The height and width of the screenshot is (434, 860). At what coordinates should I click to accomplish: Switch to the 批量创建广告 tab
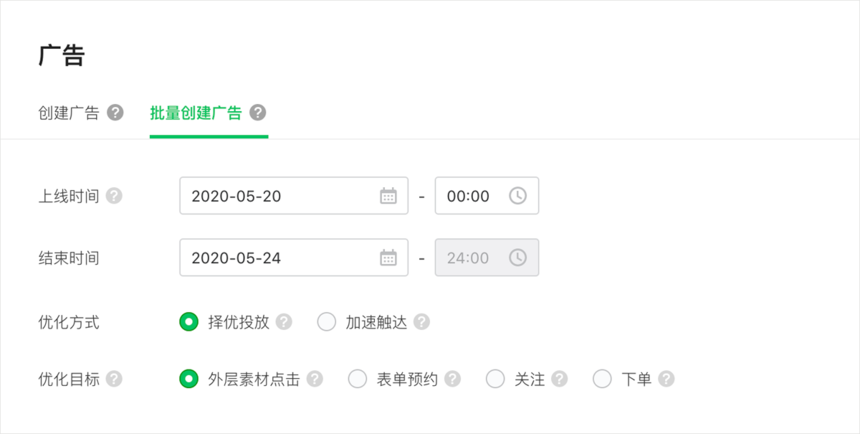[196, 113]
